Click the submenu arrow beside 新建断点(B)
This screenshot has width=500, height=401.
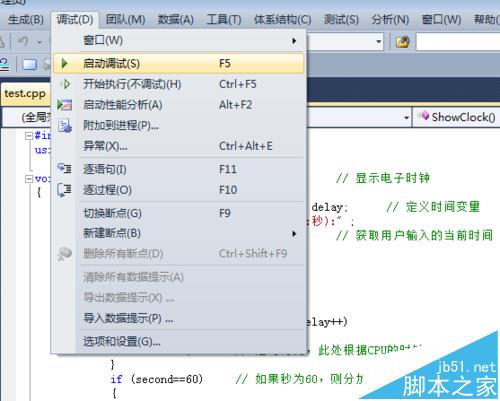coord(294,233)
